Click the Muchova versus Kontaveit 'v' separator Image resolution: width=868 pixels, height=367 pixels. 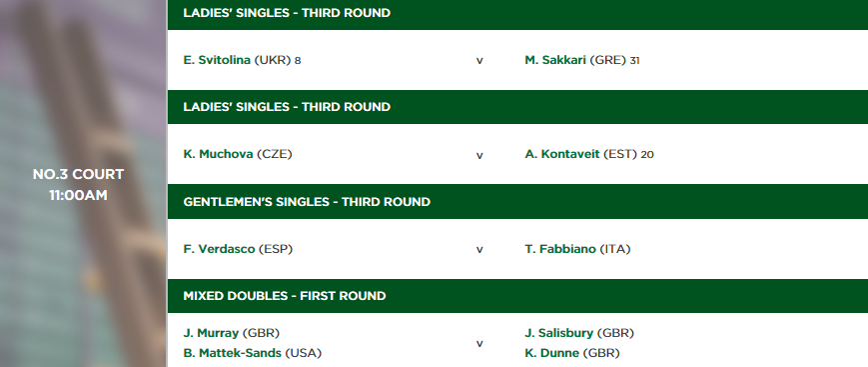coord(479,156)
